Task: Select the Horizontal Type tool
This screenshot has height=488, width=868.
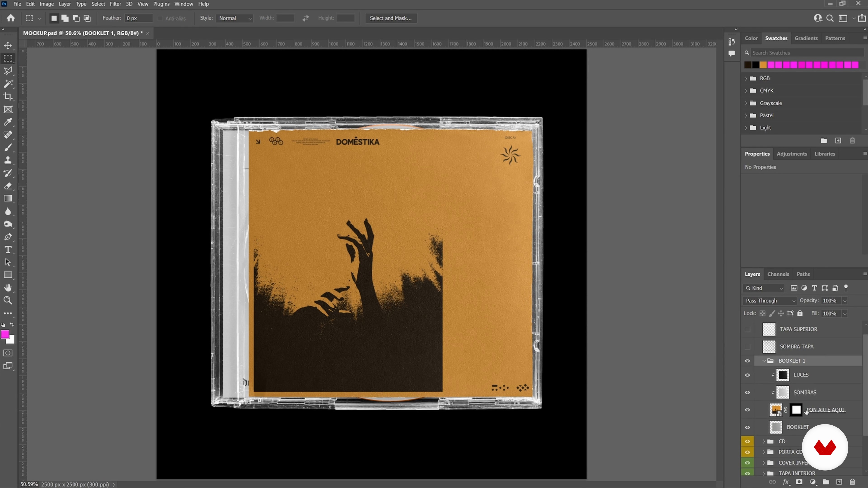Action: pyautogui.click(x=8, y=250)
